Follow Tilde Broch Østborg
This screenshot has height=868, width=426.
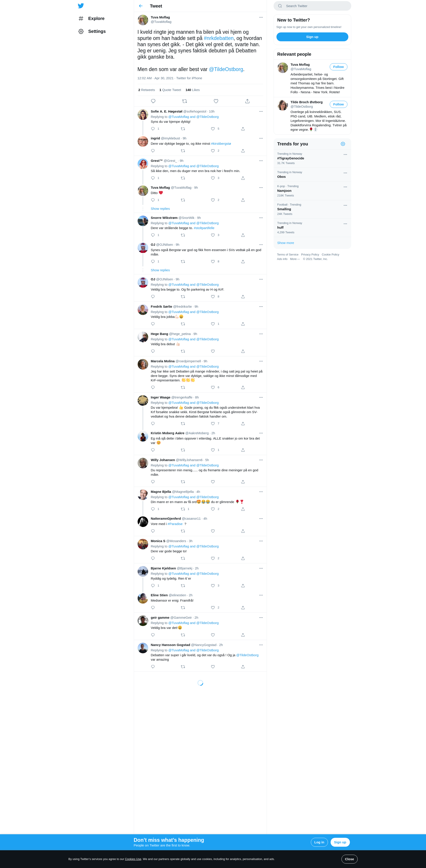(x=338, y=105)
